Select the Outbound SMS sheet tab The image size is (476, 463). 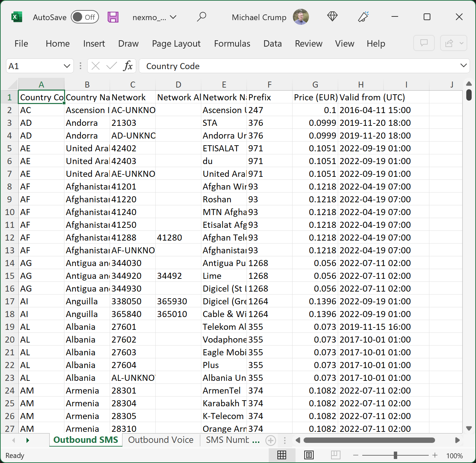click(86, 440)
